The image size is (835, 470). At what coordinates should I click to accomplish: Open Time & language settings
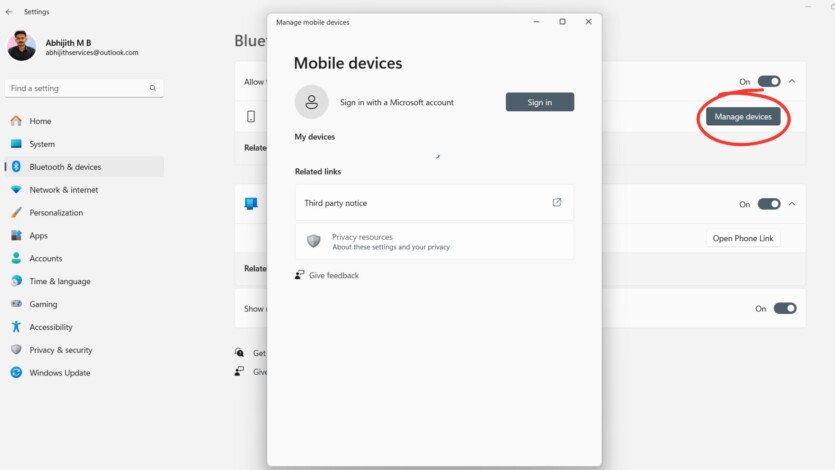(x=84, y=281)
